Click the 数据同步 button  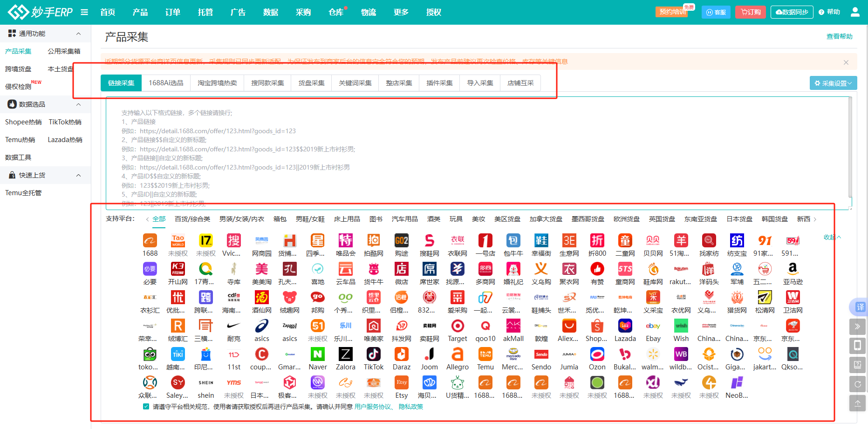tap(792, 12)
